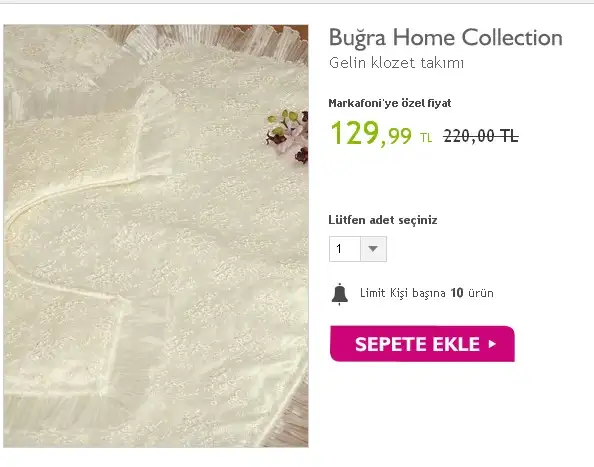Click the Lütfen adet seçiniz label
The height and width of the screenshot is (467, 594).
point(383,220)
